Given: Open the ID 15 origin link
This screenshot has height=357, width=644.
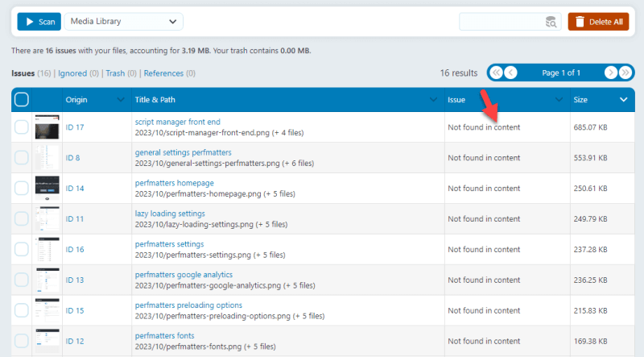Looking at the screenshot, I should coord(75,310).
